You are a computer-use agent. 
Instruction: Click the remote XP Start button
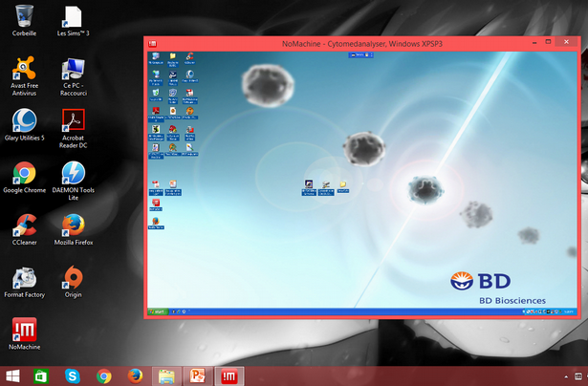[x=158, y=311]
